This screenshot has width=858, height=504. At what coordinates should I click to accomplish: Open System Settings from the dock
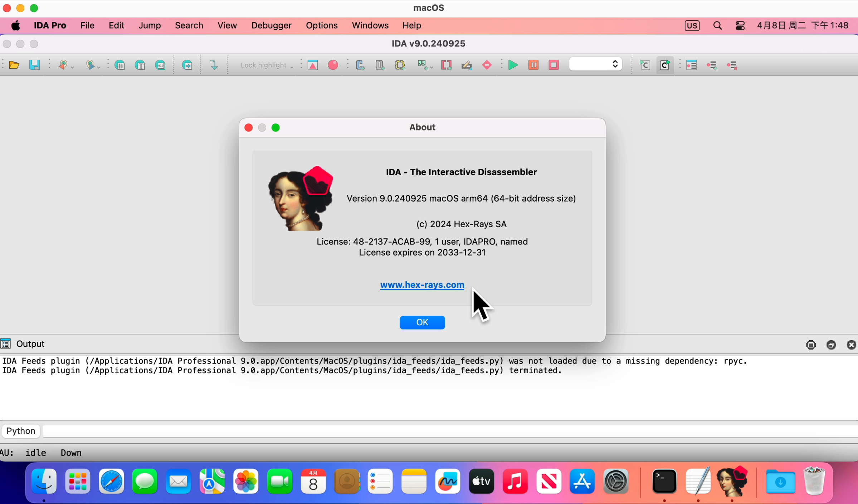[616, 481]
